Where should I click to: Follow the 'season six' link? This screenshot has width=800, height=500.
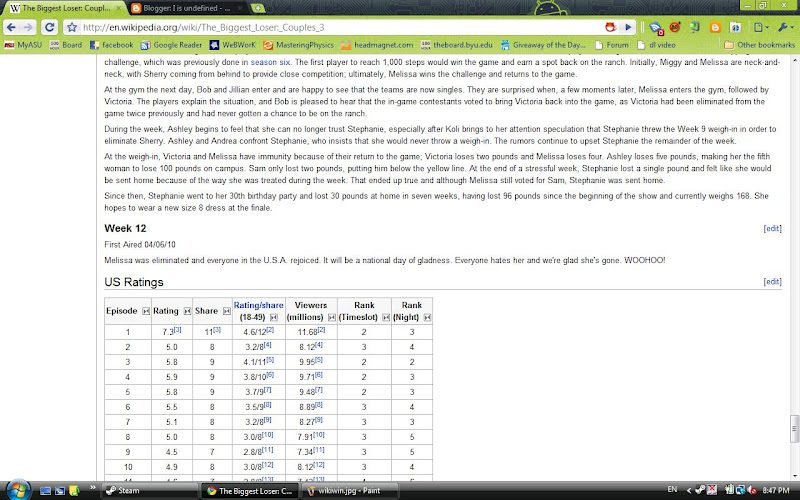pyautogui.click(x=270, y=62)
